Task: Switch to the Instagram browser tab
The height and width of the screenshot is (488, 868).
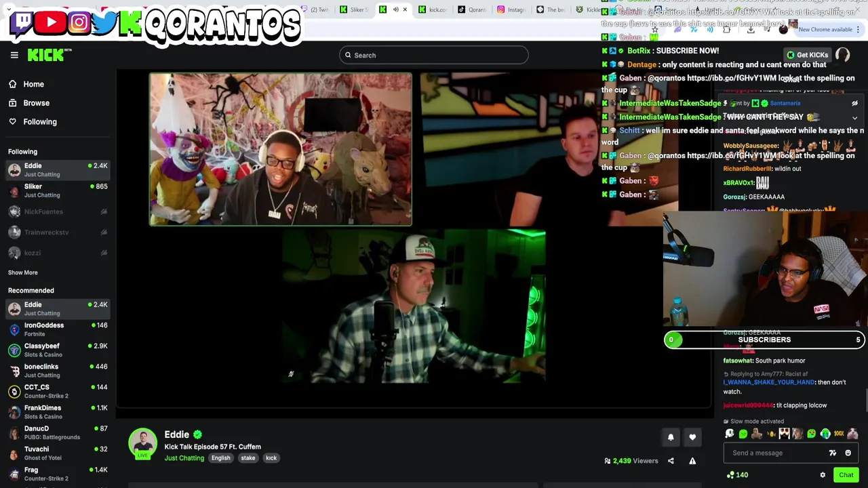Action: [511, 9]
